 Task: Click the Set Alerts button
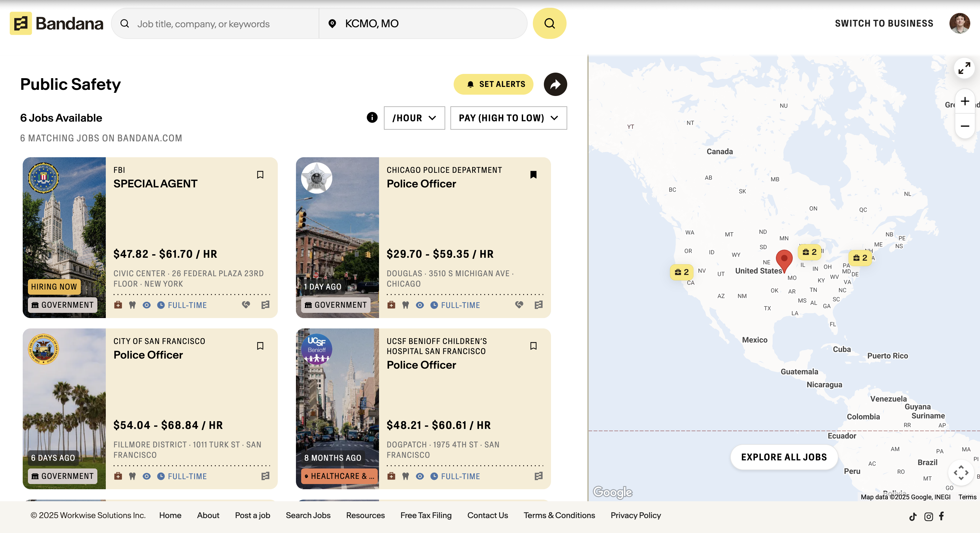pos(493,84)
